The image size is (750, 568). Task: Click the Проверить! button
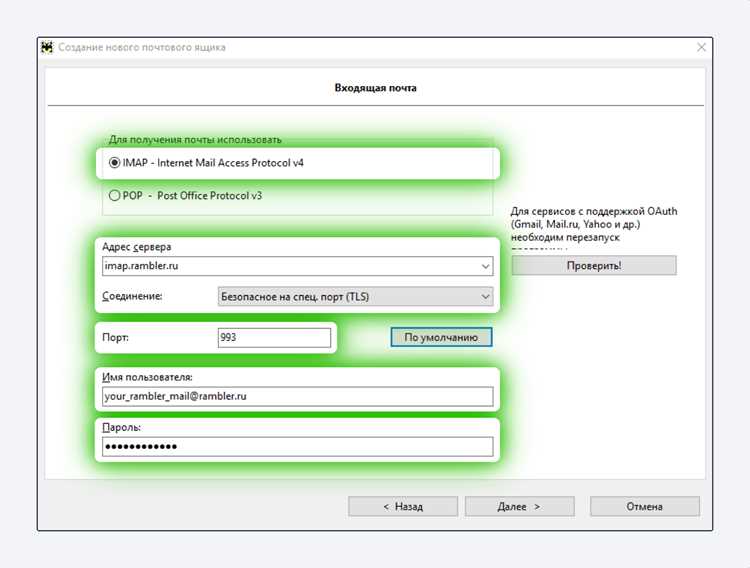(594, 266)
